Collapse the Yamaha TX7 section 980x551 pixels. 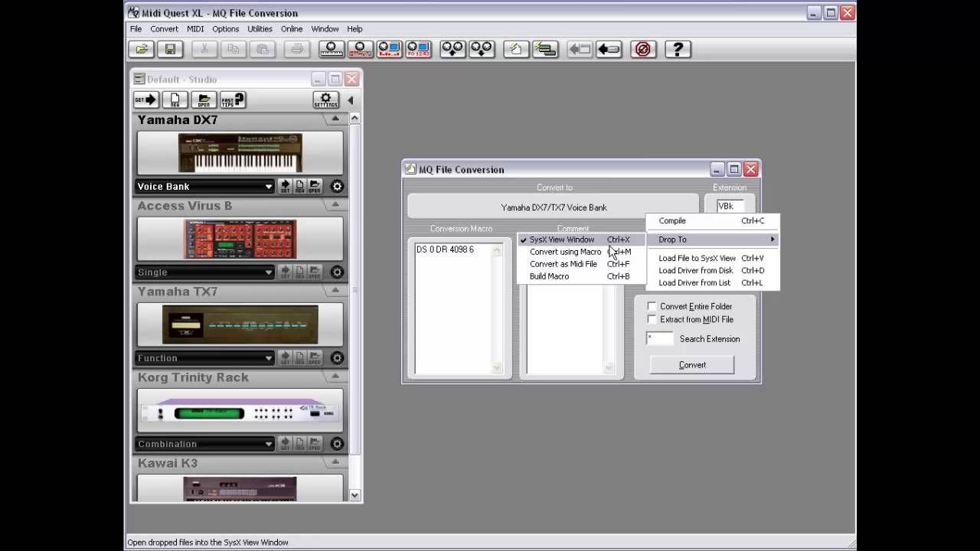coord(335,291)
